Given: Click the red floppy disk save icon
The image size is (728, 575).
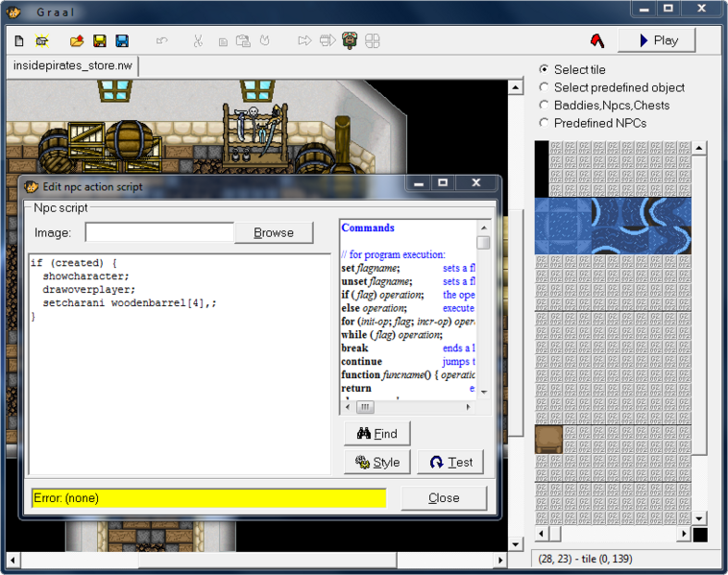Looking at the screenshot, I should click(99, 41).
